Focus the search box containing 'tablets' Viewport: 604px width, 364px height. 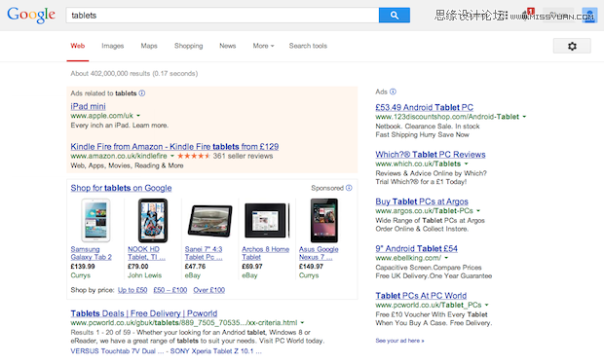[222, 15]
